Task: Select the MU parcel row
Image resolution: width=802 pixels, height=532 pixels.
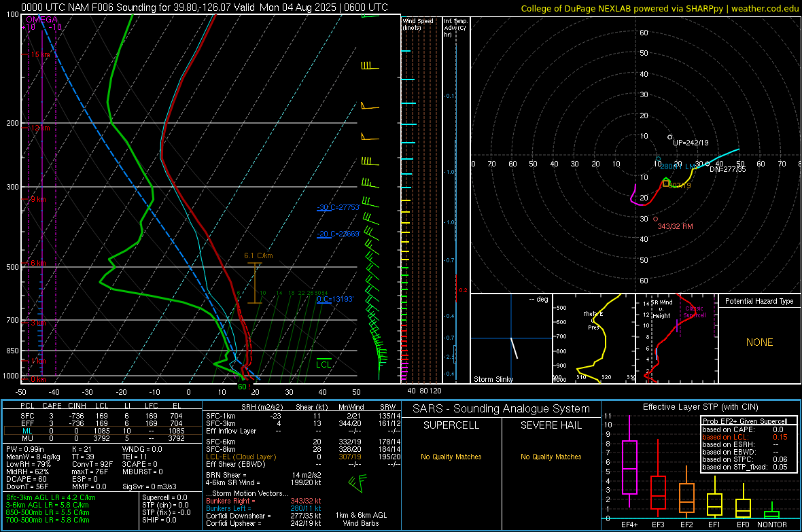Action: pos(103,438)
